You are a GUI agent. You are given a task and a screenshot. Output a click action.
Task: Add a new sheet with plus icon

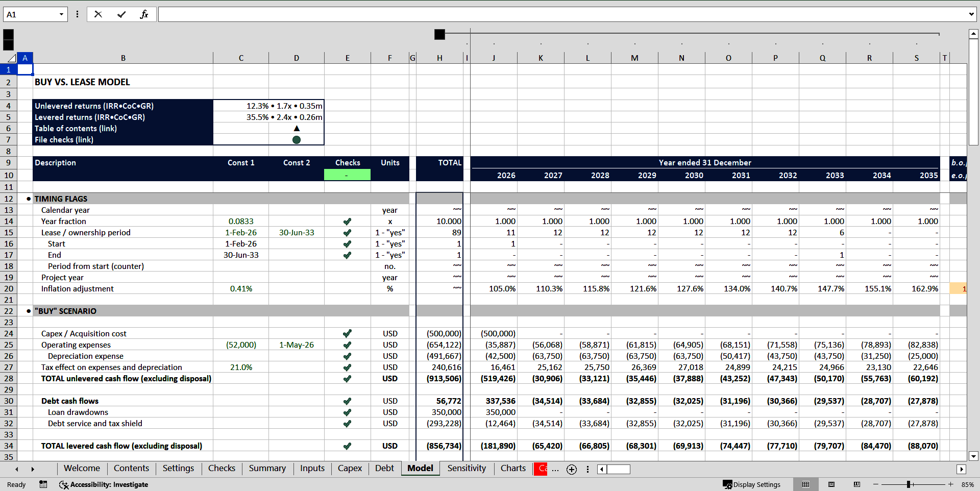(x=572, y=470)
